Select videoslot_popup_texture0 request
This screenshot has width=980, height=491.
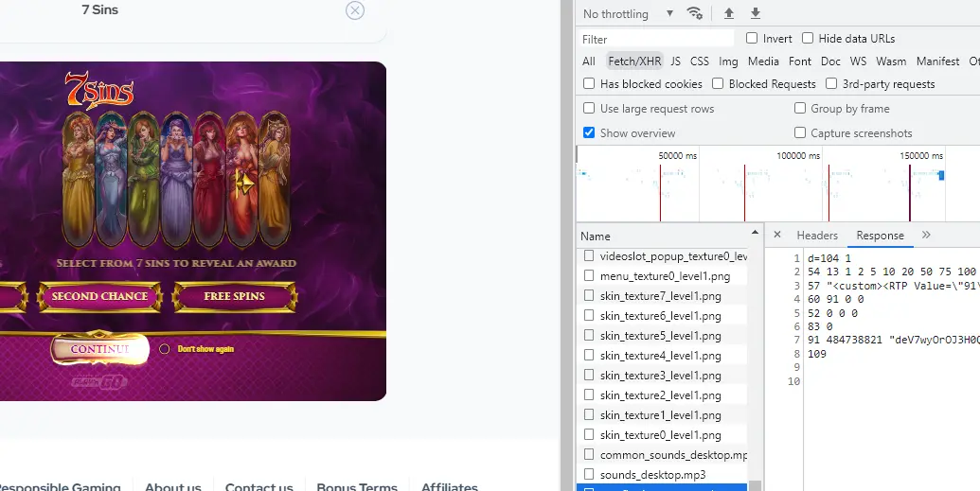point(663,256)
